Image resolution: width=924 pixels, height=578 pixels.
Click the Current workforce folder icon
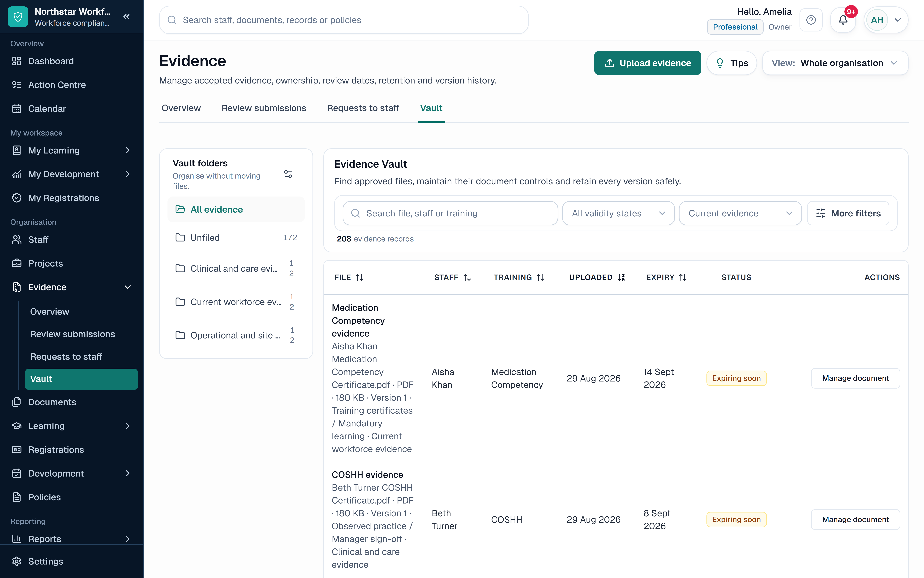point(180,302)
